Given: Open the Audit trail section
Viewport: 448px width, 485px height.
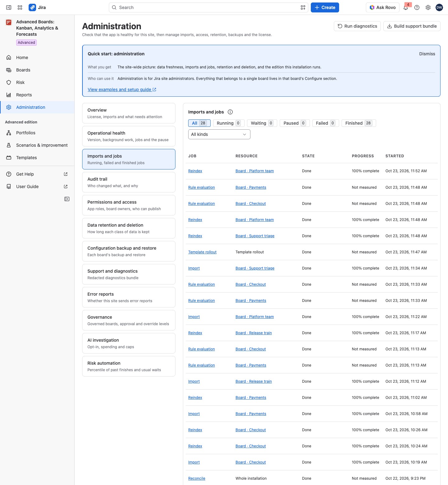Looking at the screenshot, I should [129, 182].
